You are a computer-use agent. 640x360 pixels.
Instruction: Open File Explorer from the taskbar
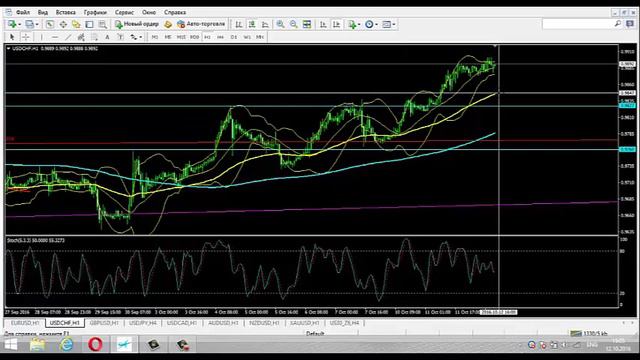point(37,345)
